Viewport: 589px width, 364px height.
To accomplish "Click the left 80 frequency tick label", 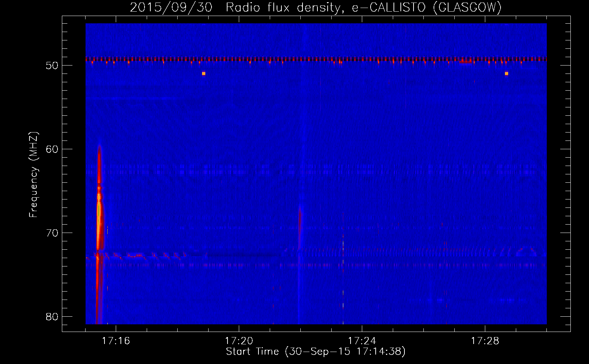I will pyautogui.click(x=52, y=317).
